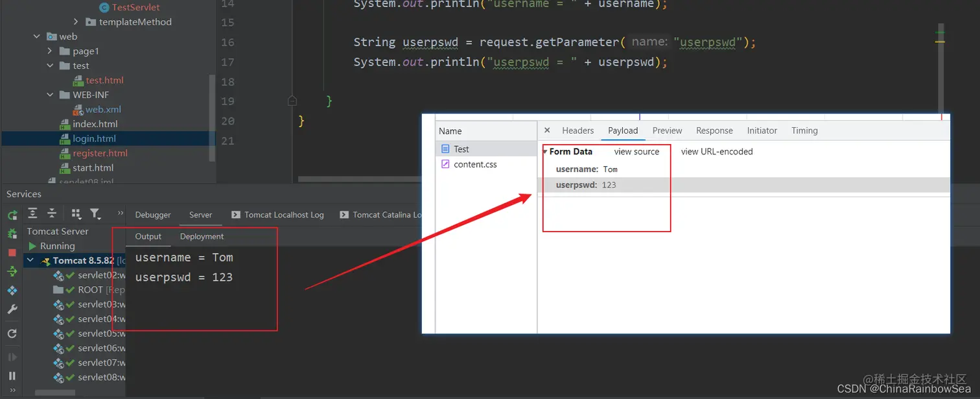
Task: Select the Test request row
Action: point(486,149)
